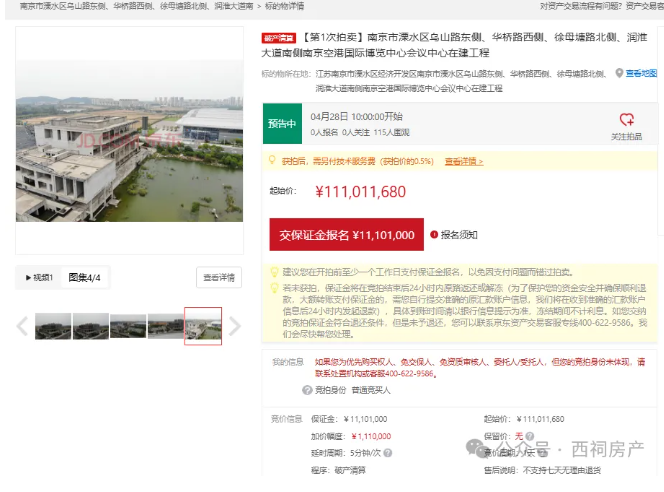This screenshot has height=492, width=664.
Task: Click the help icon beside 保留价
Action: (x=527, y=436)
